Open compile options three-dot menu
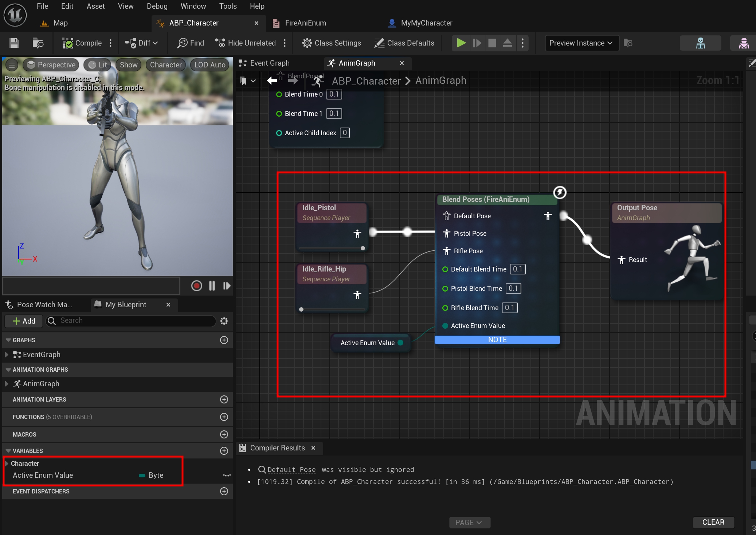The height and width of the screenshot is (535, 756). [x=111, y=43]
